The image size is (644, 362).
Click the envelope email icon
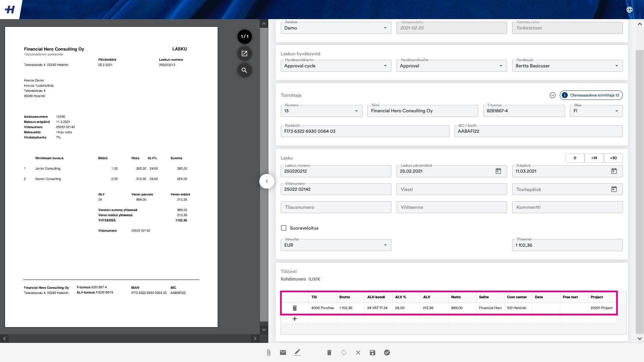283,353
